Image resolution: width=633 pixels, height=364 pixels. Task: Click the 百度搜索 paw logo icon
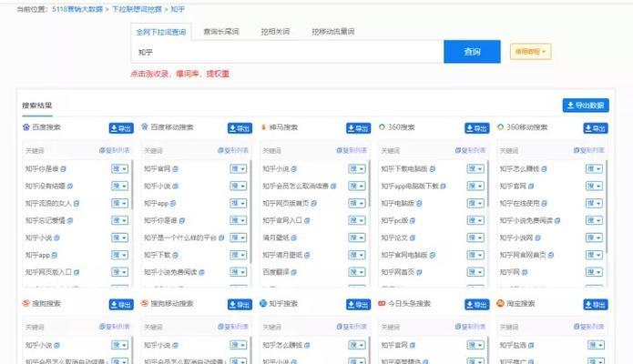coord(26,127)
